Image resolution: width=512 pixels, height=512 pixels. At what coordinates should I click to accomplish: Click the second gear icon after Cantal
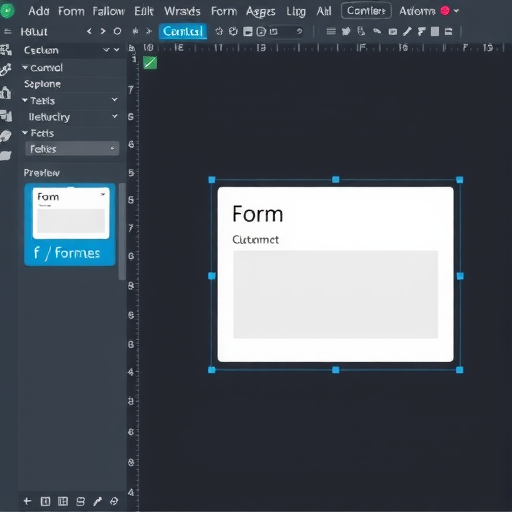click(x=233, y=31)
